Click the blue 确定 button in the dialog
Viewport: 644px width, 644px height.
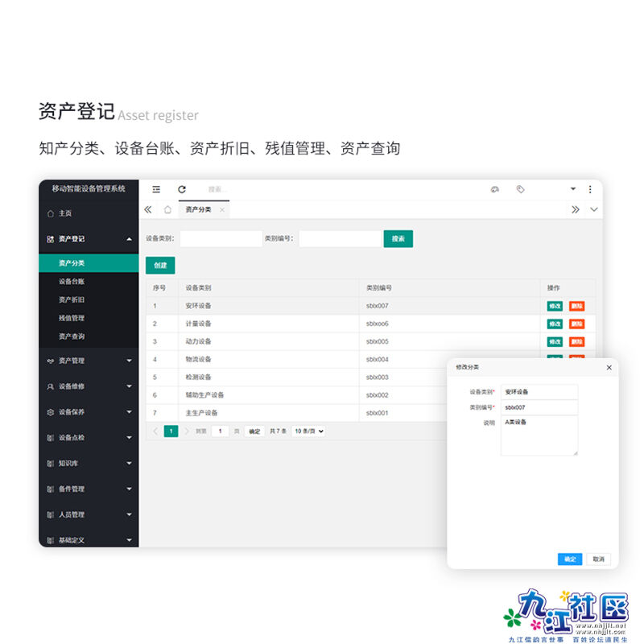[569, 559]
